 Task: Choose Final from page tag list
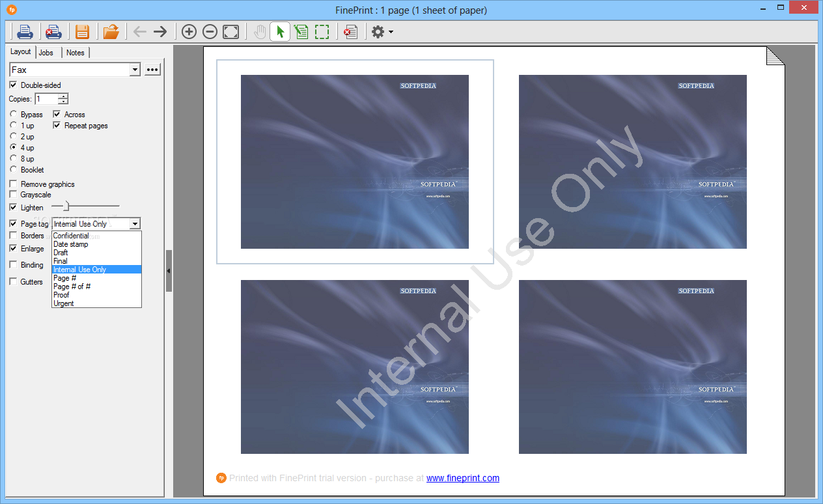pyautogui.click(x=96, y=261)
